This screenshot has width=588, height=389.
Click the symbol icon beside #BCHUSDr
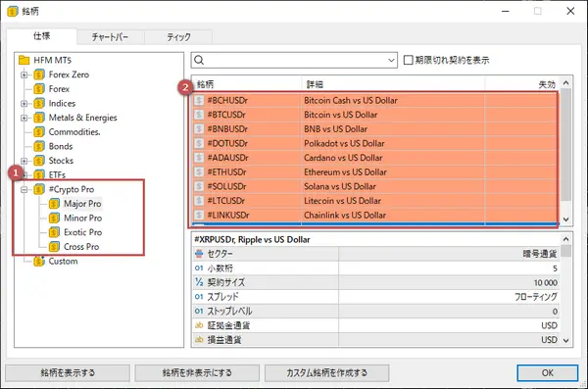pyautogui.click(x=199, y=100)
